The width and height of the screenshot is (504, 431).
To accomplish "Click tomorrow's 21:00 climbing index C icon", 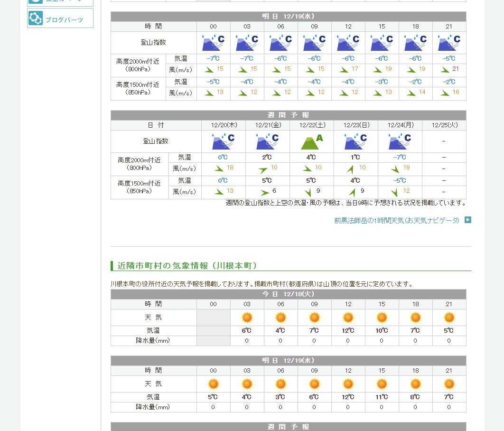I will click(x=449, y=43).
